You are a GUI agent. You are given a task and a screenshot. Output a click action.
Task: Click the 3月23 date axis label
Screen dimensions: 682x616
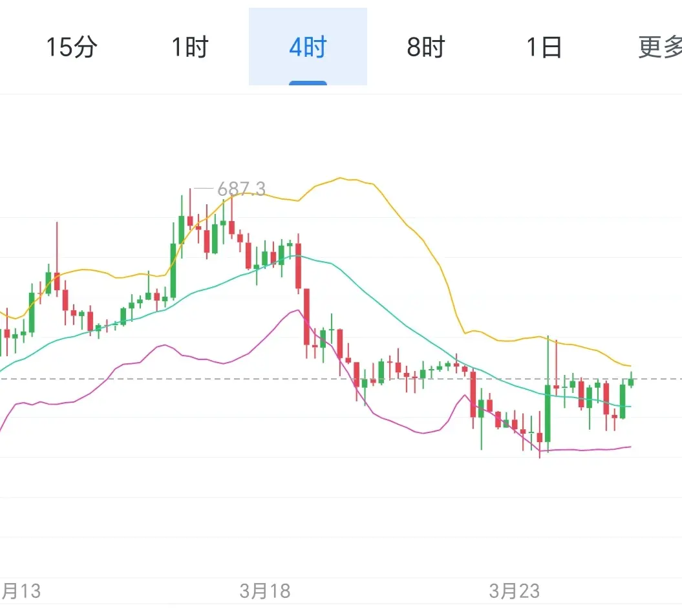click(x=515, y=591)
